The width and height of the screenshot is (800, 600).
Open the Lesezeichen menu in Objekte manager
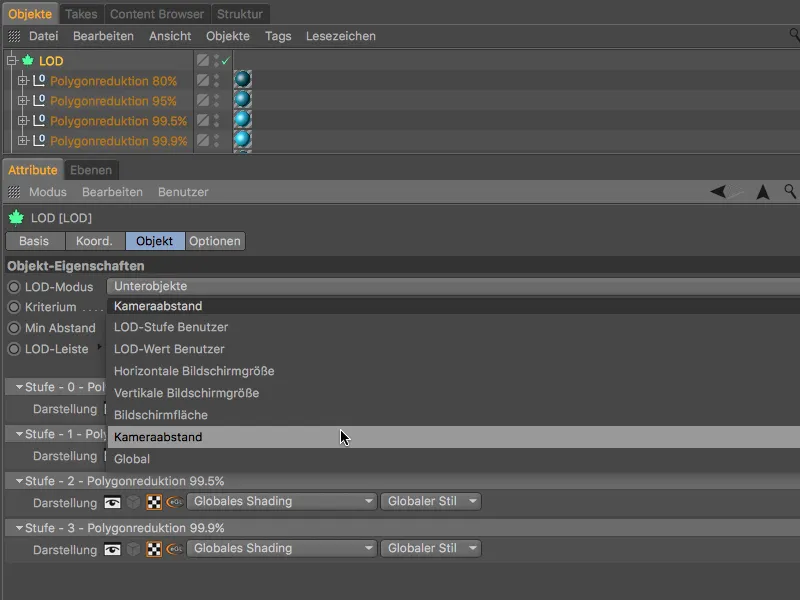click(x=341, y=36)
